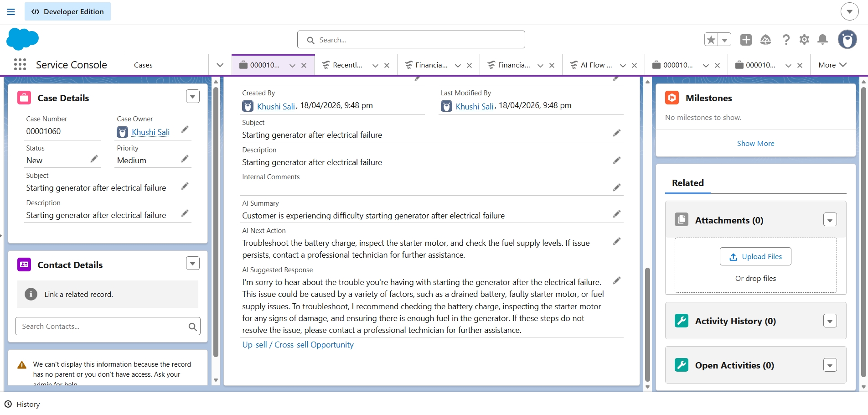Edit the AI Summary field
This screenshot has width=868, height=415.
click(x=617, y=214)
